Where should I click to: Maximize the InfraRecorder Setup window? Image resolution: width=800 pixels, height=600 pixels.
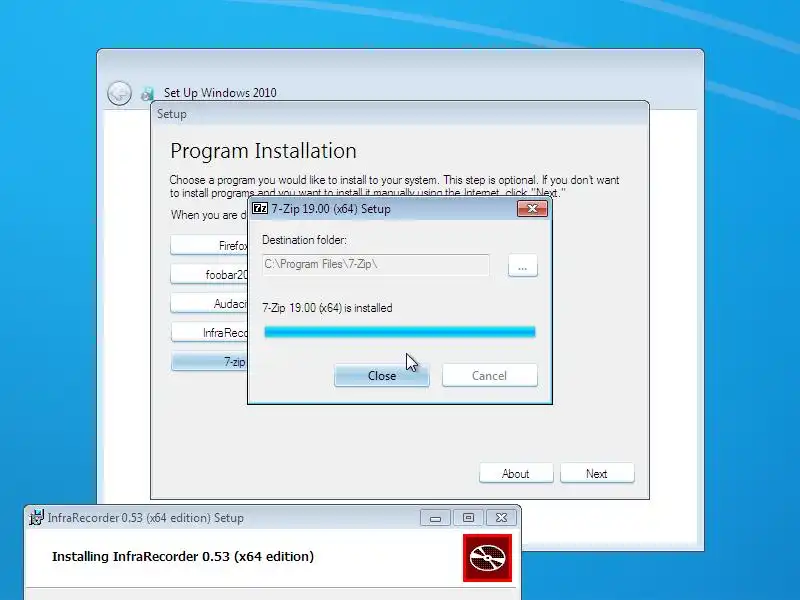(x=468, y=518)
